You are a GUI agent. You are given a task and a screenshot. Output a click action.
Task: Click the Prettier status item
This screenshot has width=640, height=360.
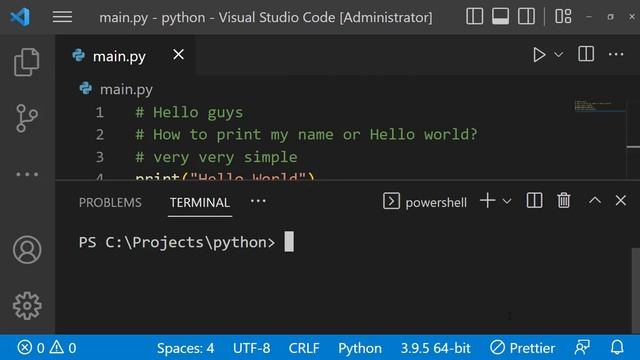click(x=522, y=348)
